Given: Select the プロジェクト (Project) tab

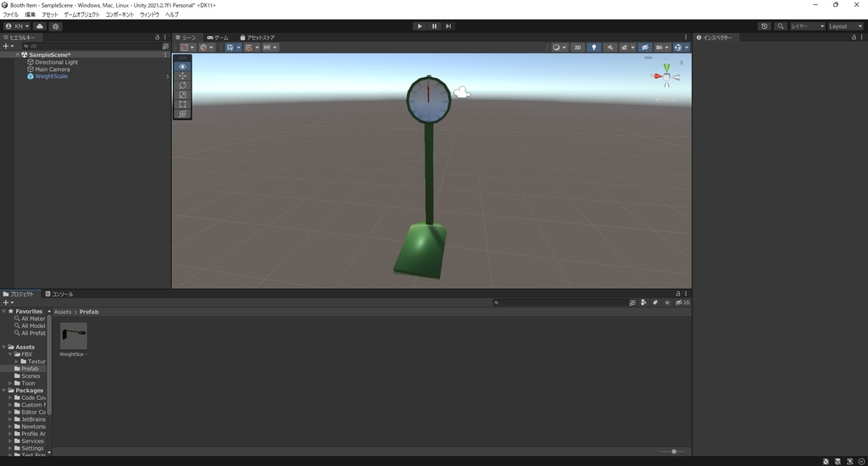Looking at the screenshot, I should [19, 294].
